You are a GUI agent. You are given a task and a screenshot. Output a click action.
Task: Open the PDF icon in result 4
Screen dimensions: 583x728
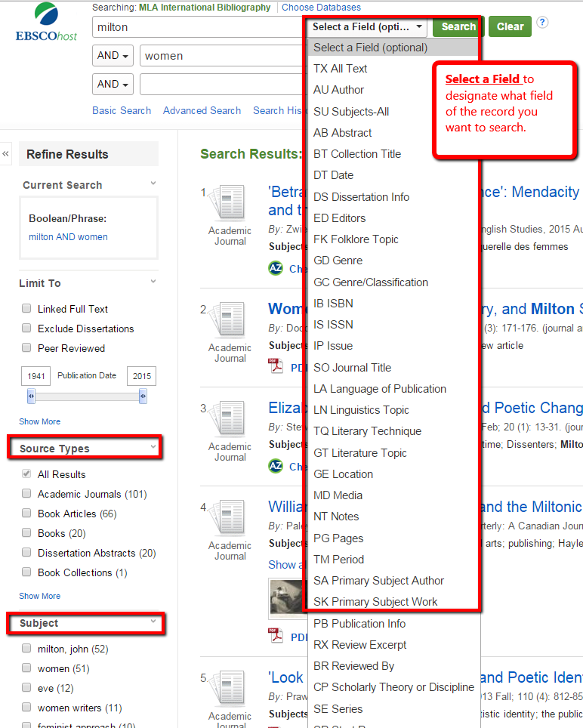click(x=276, y=635)
